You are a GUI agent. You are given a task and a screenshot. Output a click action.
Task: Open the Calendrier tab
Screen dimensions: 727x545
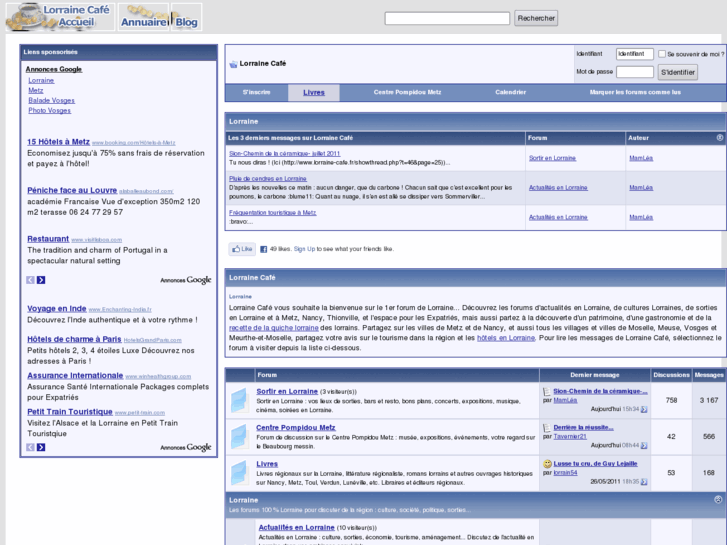[510, 92]
